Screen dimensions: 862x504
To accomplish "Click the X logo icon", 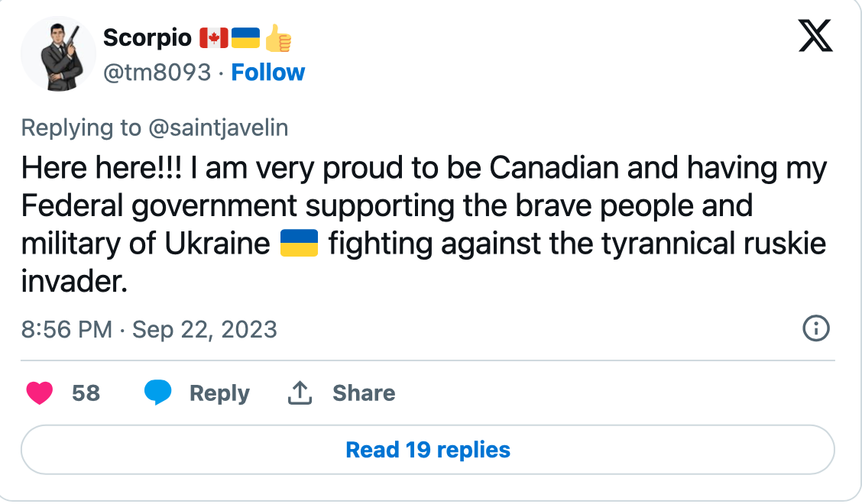I will (x=815, y=36).
